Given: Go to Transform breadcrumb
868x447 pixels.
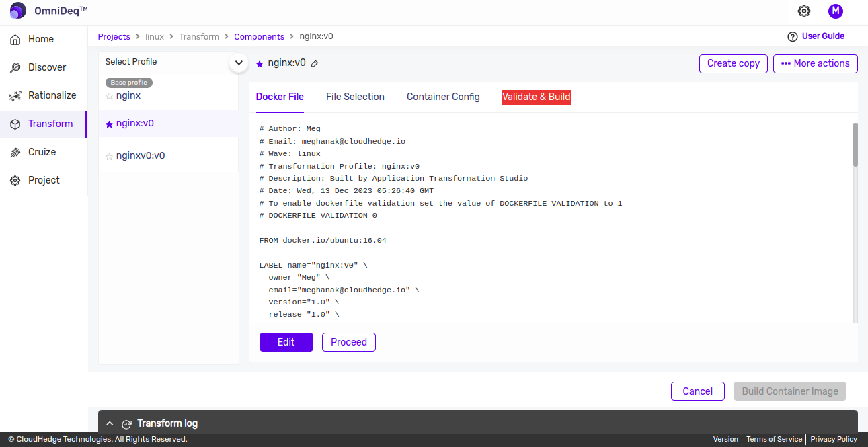Looking at the screenshot, I should (199, 37).
